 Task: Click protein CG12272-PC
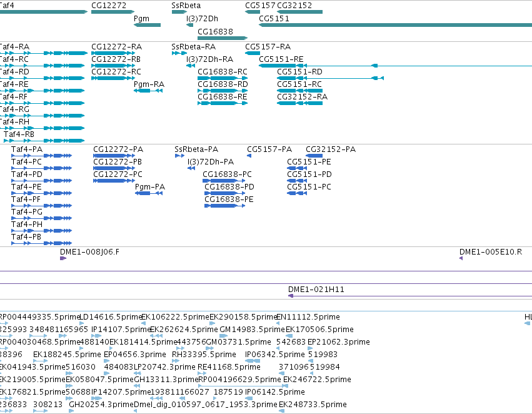click(x=114, y=181)
